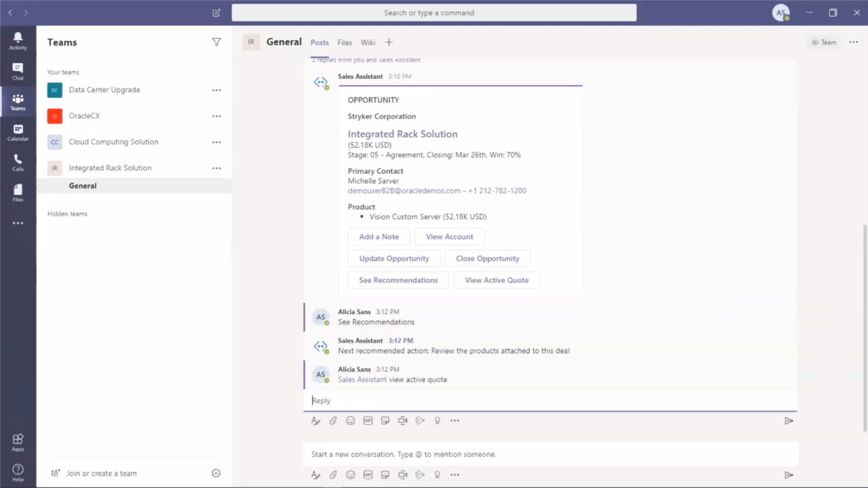Open the Files section in the sidebar
868x488 pixels.
18,192
